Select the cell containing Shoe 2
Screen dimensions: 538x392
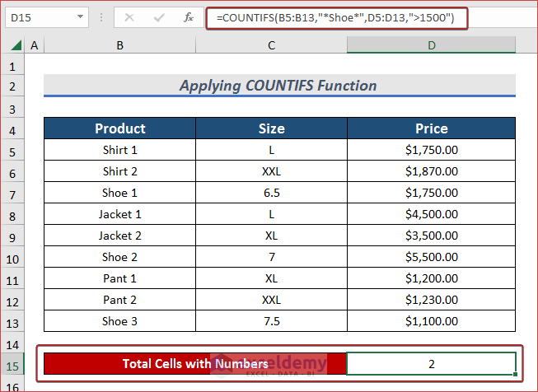tap(119, 257)
